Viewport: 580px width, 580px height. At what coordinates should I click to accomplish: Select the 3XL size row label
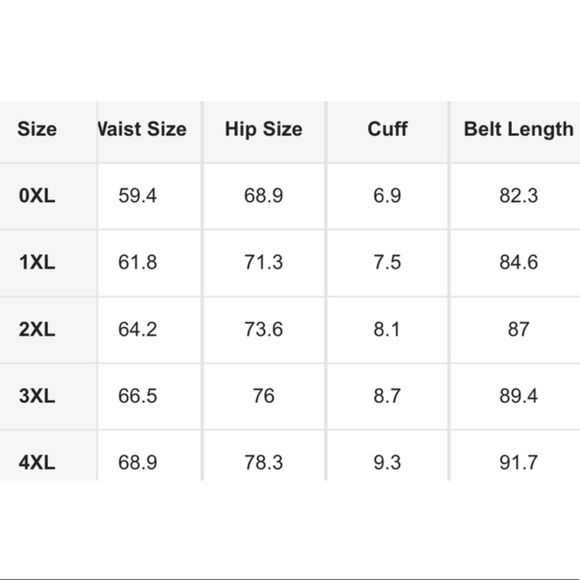tap(37, 396)
